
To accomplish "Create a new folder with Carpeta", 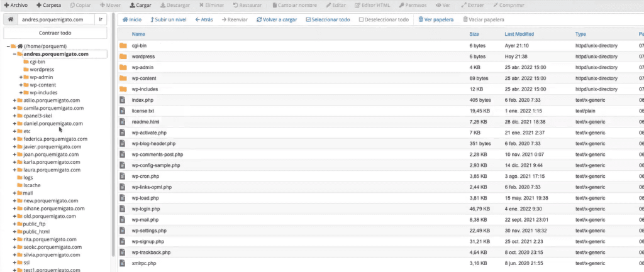I will point(48,5).
